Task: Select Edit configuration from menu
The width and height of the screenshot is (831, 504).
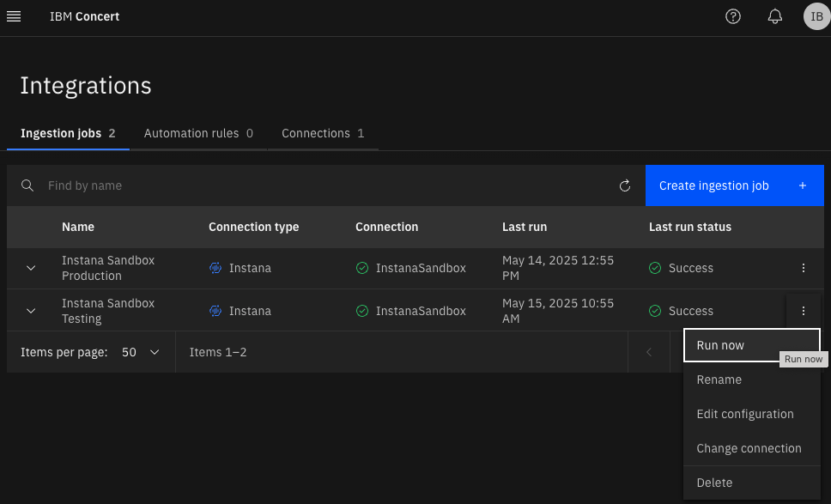Action: coord(752,414)
